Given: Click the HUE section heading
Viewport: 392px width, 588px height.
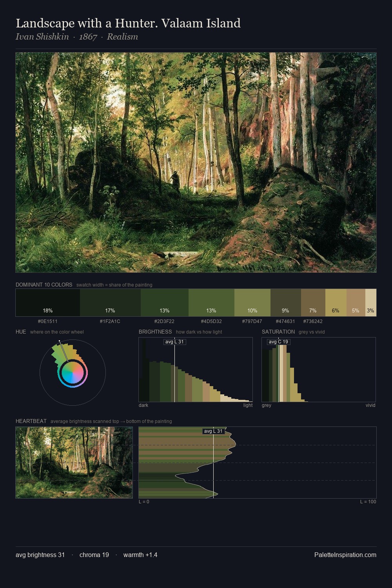Looking at the screenshot, I should [21, 332].
